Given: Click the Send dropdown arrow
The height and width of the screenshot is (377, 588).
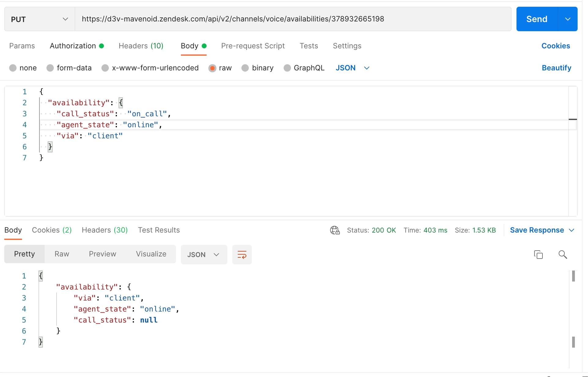Looking at the screenshot, I should 568,19.
